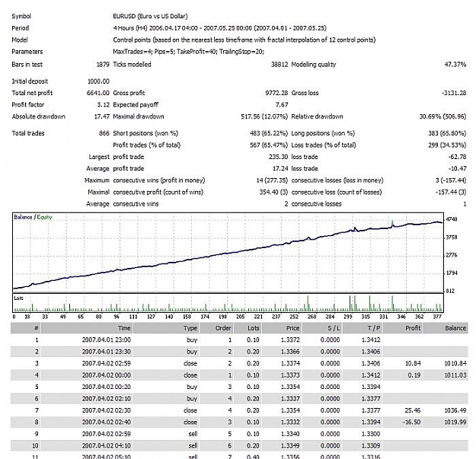Image resolution: width=476 pixels, height=459 pixels.
Task: Click balance 1019.99 in row 8
Action: coord(455,422)
